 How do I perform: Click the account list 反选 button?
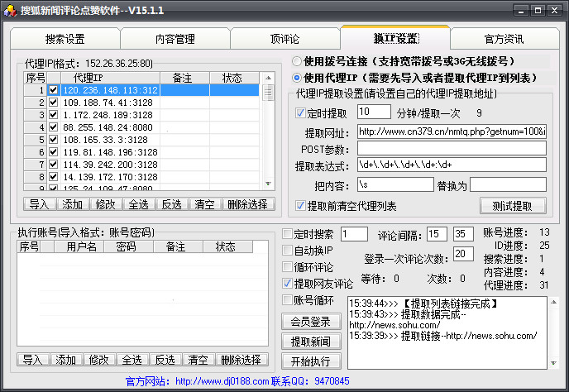click(x=165, y=360)
